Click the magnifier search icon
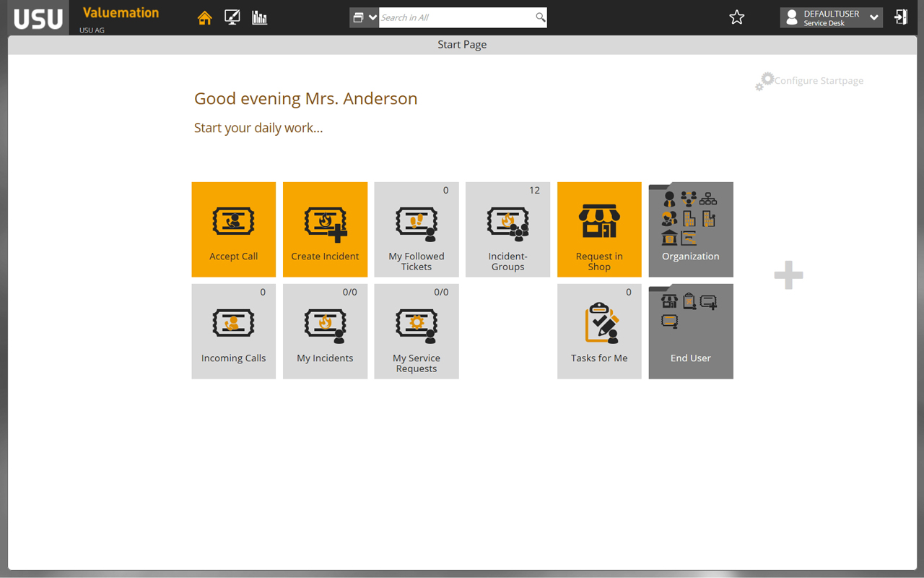924x578 pixels. [540, 17]
